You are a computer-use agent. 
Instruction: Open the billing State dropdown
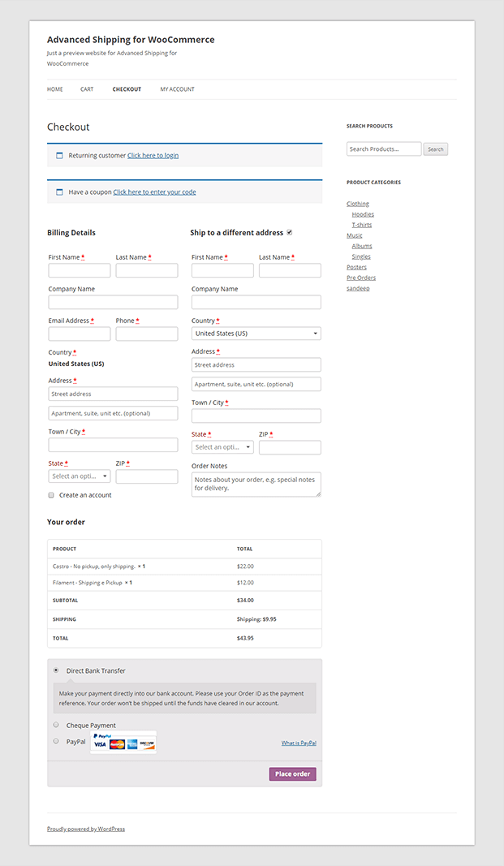click(x=79, y=476)
